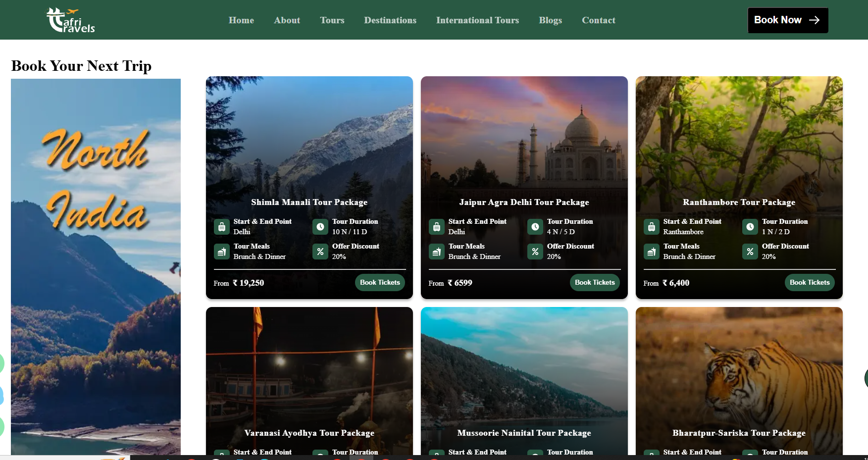Open the Home menu item
The width and height of the screenshot is (868, 460).
[241, 20]
